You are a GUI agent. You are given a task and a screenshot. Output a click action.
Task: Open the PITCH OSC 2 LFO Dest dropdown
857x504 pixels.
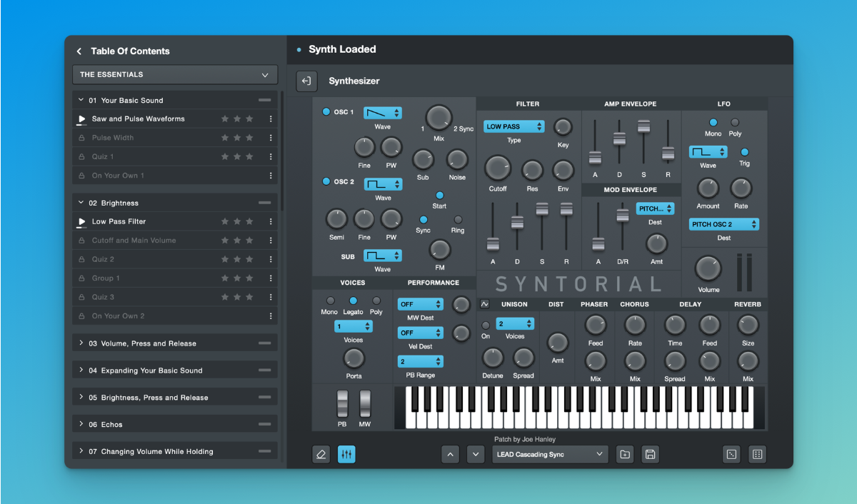click(x=724, y=224)
